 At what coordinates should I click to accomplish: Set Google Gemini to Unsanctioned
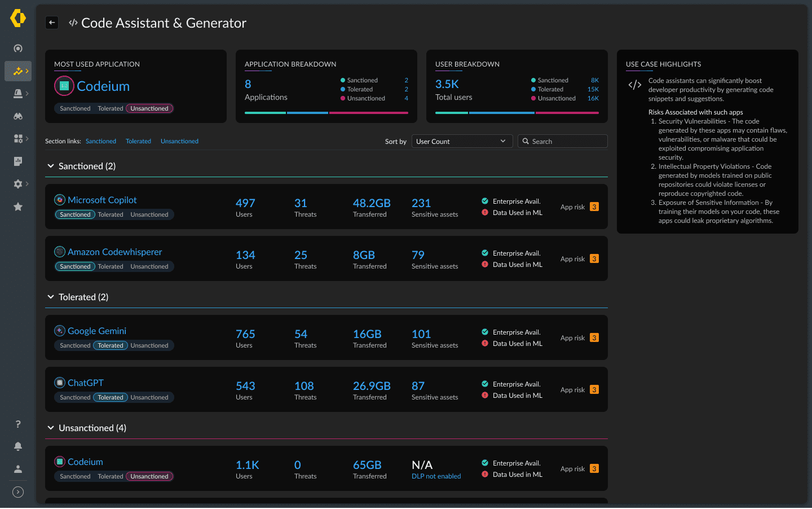[x=149, y=345]
